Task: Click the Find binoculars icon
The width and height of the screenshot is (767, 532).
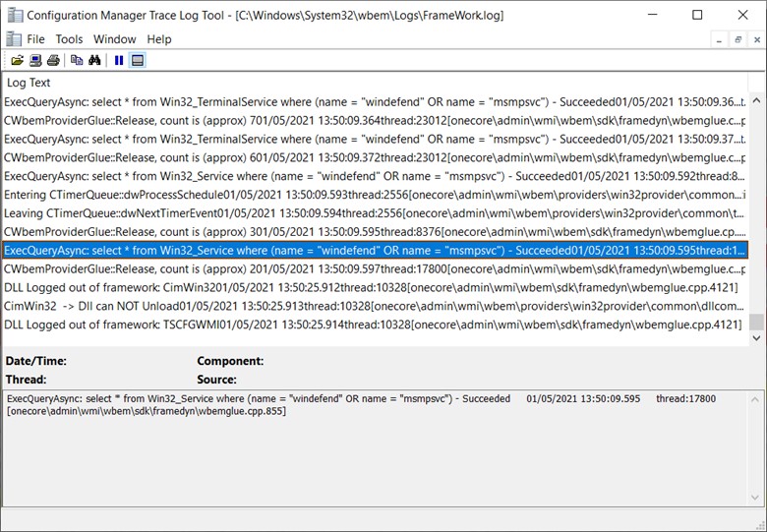Action: pyautogui.click(x=94, y=60)
